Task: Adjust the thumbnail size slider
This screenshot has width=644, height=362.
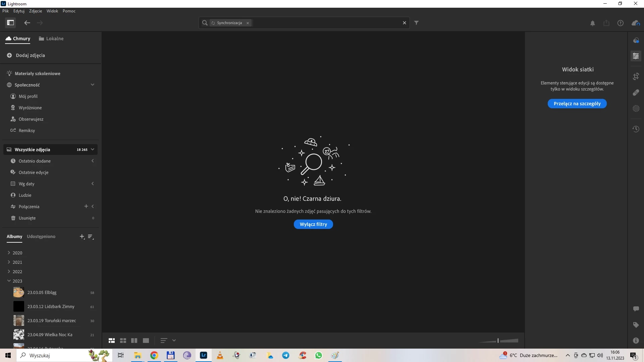Action: point(498,341)
